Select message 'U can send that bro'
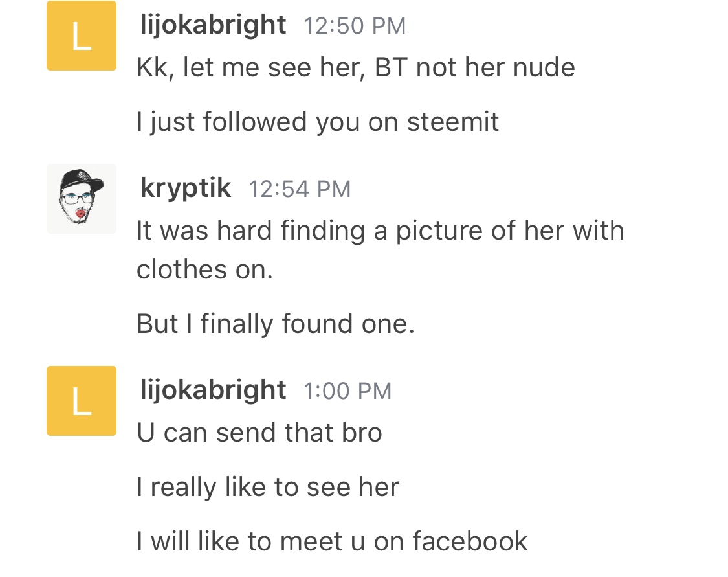The height and width of the screenshot is (577, 728). [x=259, y=433]
